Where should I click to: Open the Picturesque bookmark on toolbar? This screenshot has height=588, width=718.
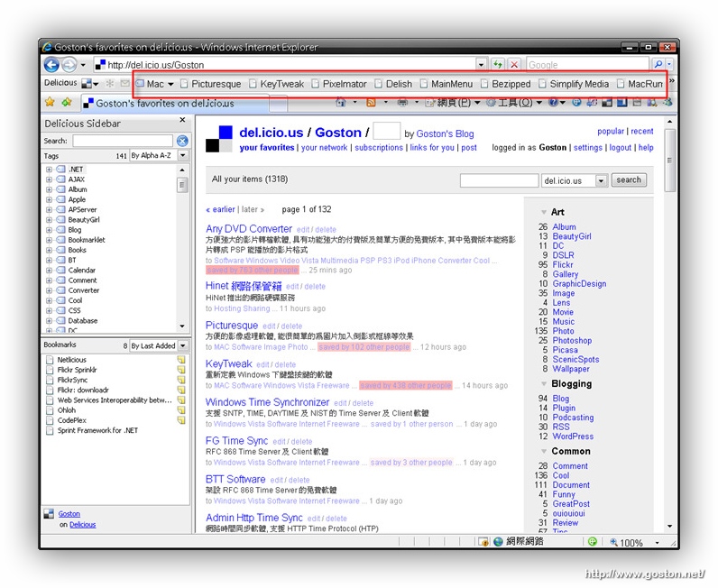click(211, 84)
